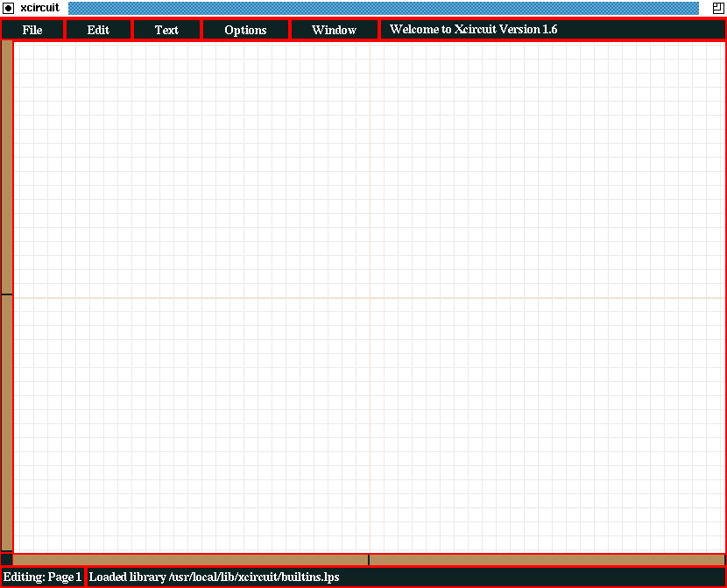Click the 'Editing: Page 1' status label
The width and height of the screenshot is (727, 588).
click(x=42, y=577)
